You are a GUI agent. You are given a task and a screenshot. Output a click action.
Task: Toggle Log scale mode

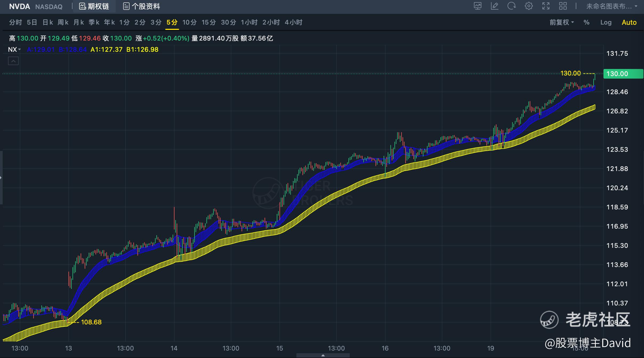click(x=606, y=22)
